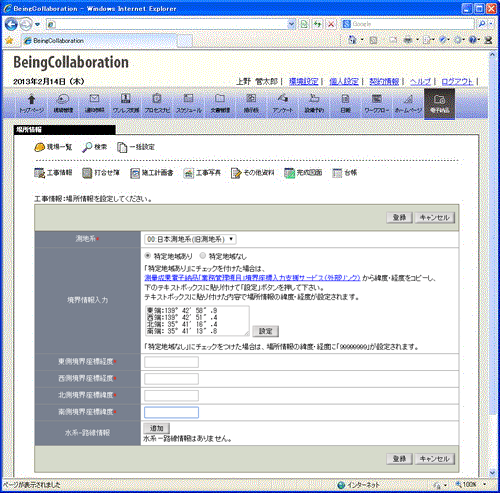Focus the 北側境界座標緯度 input field
Screen dimensions: 500x493
coord(171,396)
